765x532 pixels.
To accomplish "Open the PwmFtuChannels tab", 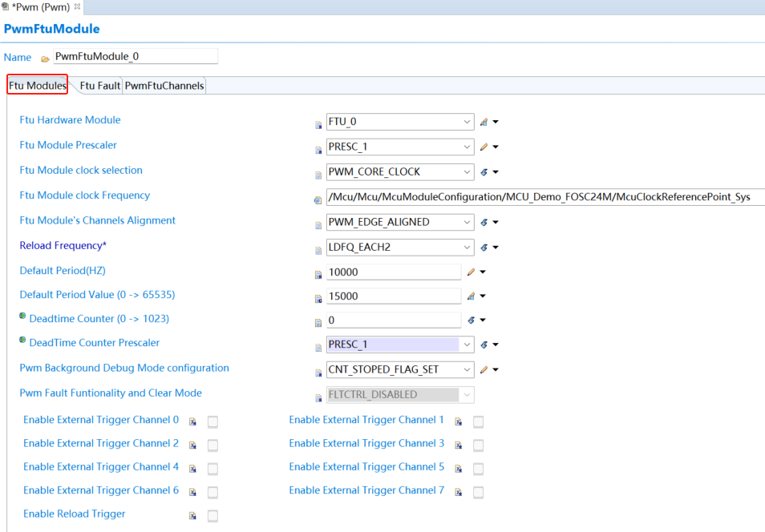I will pos(164,86).
